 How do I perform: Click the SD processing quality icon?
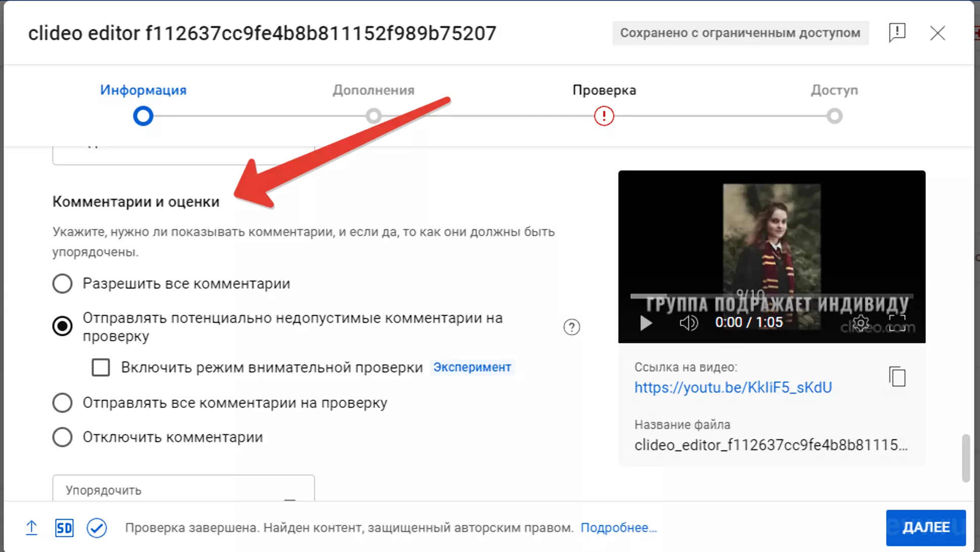pos(64,528)
